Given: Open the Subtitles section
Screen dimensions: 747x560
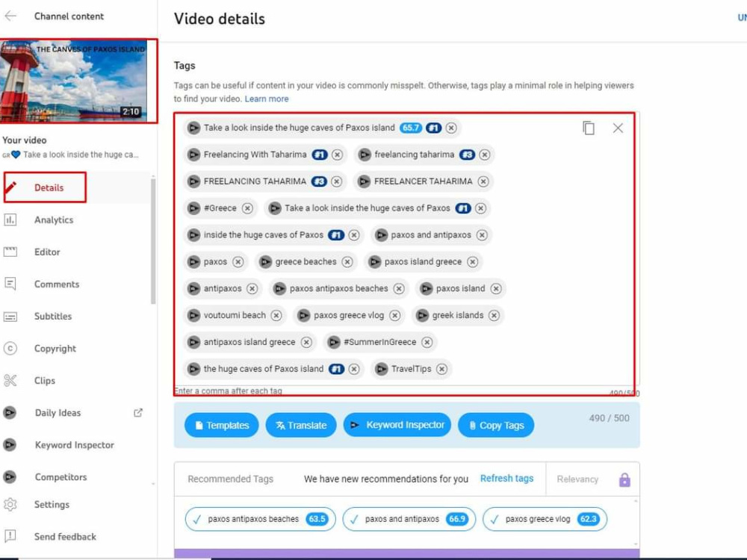Looking at the screenshot, I should click(53, 316).
